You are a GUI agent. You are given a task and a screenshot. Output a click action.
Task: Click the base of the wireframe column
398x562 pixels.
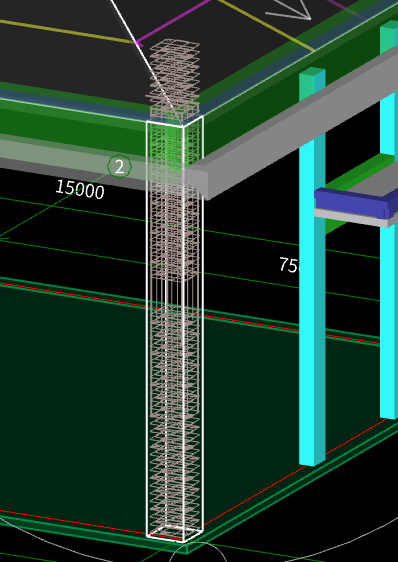pos(175,533)
